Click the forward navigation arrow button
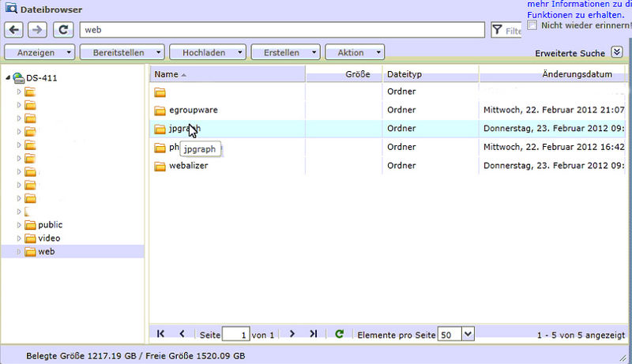Viewport: 632px width, 364px height. click(37, 31)
